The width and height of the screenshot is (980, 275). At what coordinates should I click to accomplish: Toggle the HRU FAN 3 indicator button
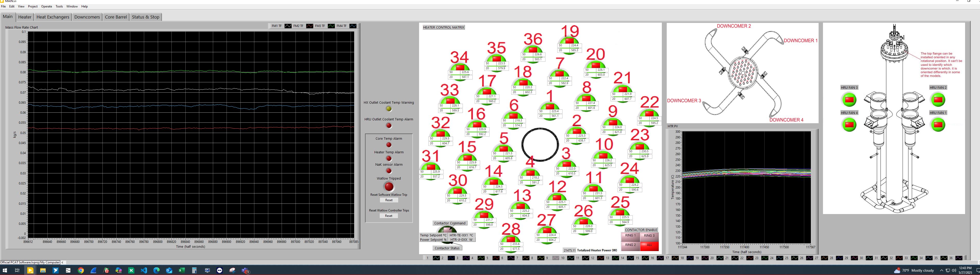[849, 100]
